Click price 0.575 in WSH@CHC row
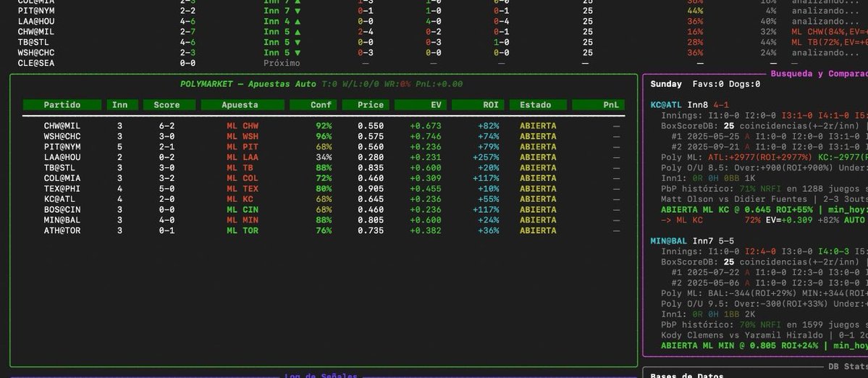 pyautogui.click(x=371, y=136)
